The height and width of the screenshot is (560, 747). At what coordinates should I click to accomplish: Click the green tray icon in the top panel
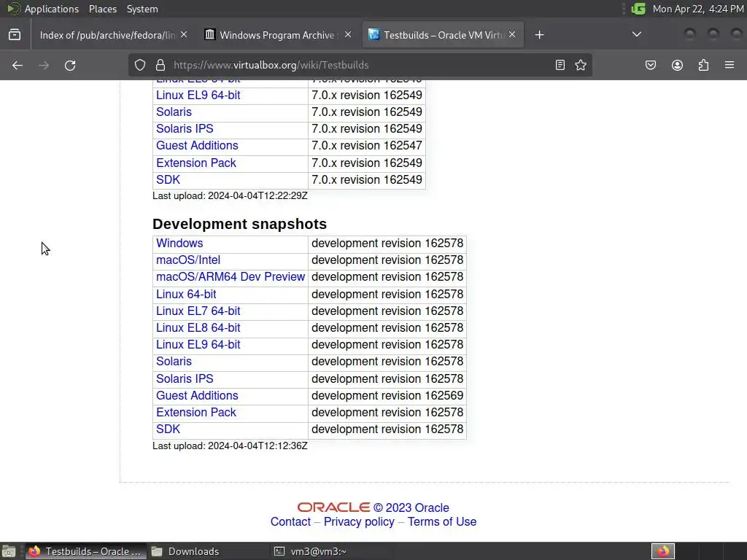pyautogui.click(x=638, y=9)
